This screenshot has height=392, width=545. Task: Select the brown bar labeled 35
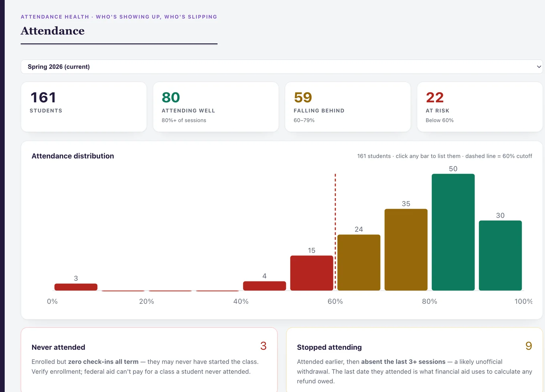(406, 250)
